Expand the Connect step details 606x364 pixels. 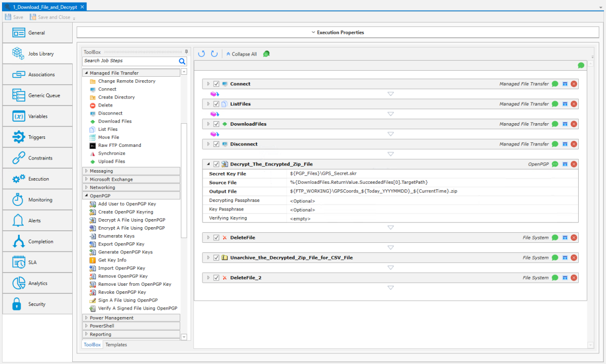pyautogui.click(x=208, y=84)
